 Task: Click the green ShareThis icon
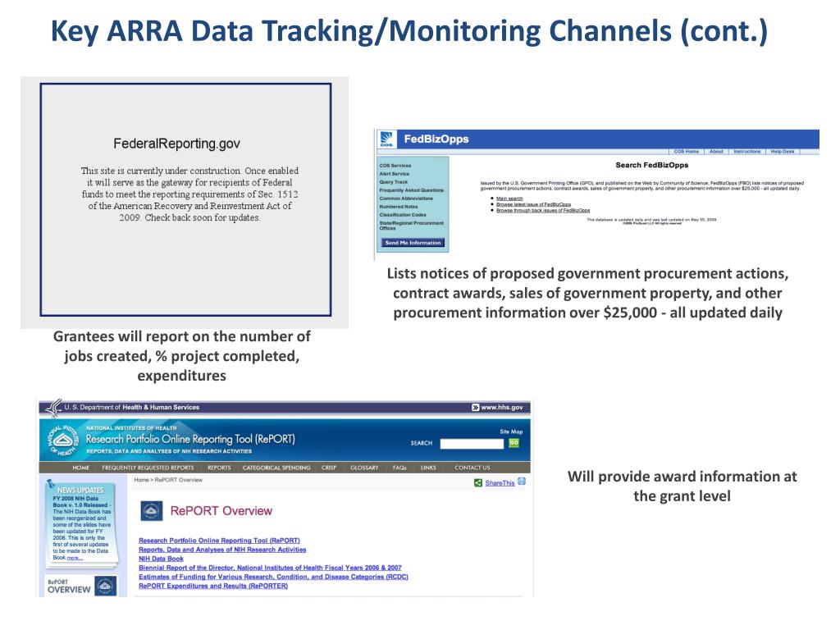pos(478,482)
